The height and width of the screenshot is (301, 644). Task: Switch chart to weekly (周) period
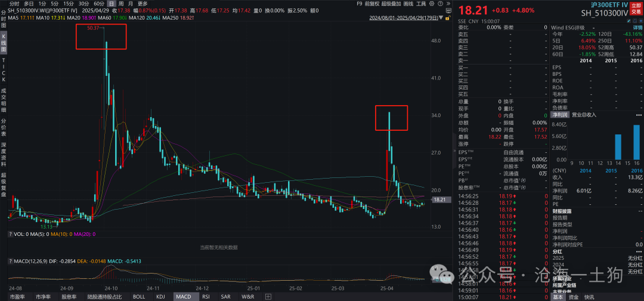(x=122, y=4)
